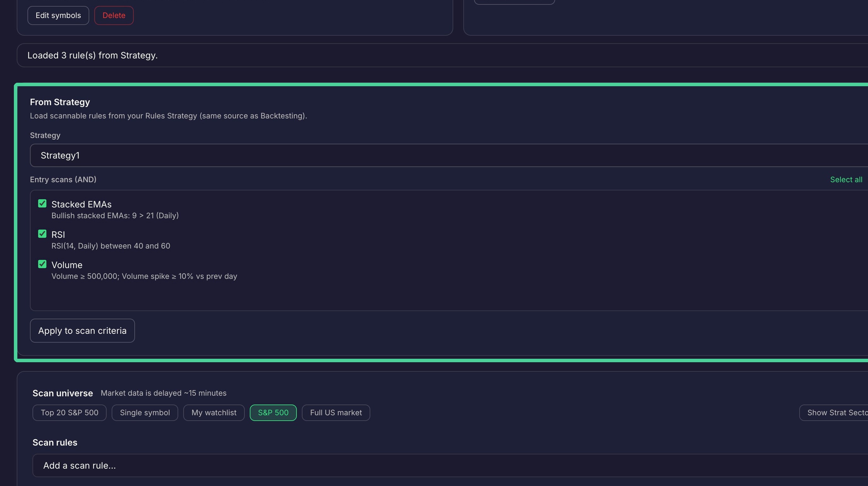Click Apply to scan criteria button
The image size is (868, 486).
(82, 331)
